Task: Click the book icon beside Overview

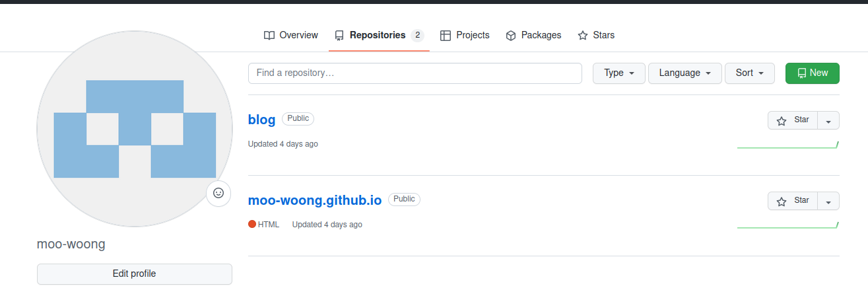Action: click(x=269, y=35)
